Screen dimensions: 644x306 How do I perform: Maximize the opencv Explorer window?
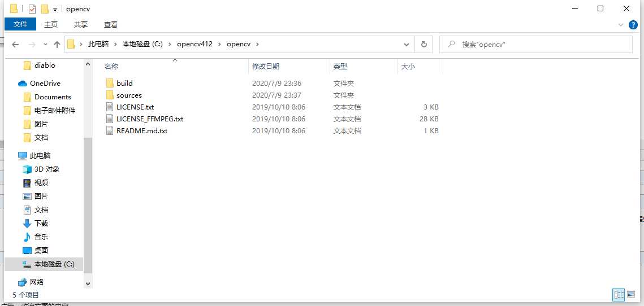point(600,8)
